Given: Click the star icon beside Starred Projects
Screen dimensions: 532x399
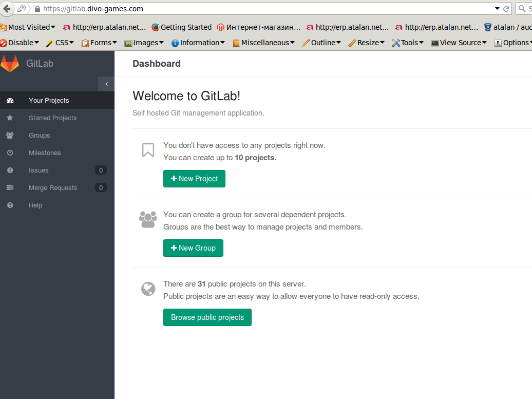Looking at the screenshot, I should tap(10, 118).
